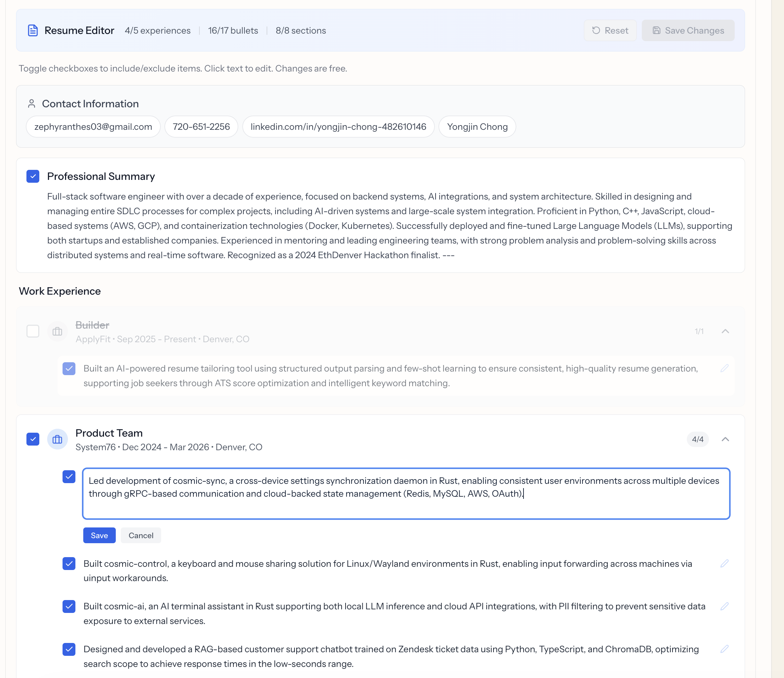Click pencil icon for RAG-based chatbot bullet
This screenshot has width=784, height=678.
724,649
